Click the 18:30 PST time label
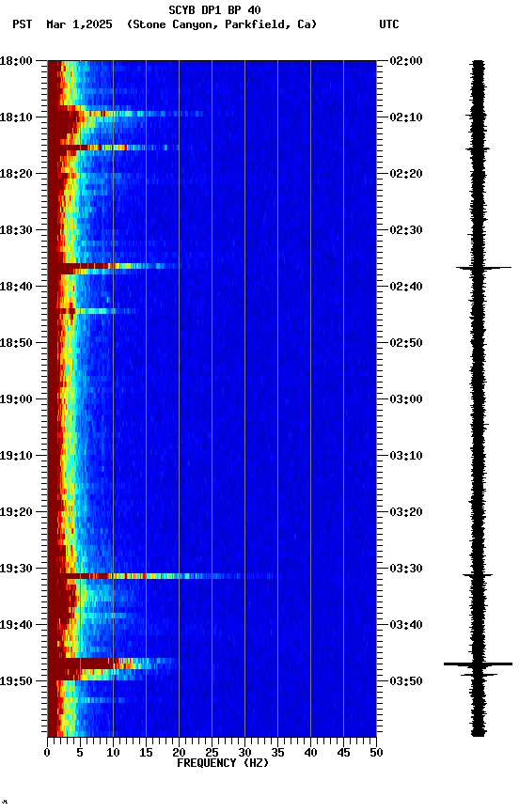 point(16,230)
